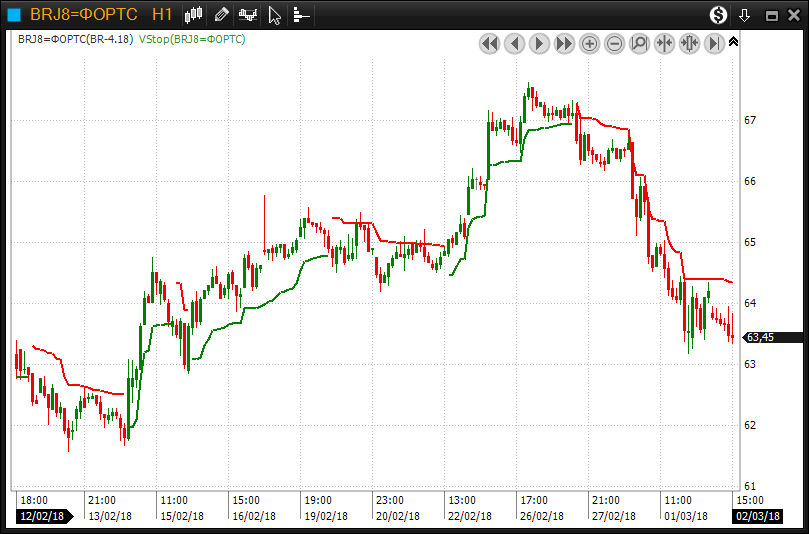The image size is (809, 534).
Task: Open the indicators icon in title bar
Action: tap(247, 15)
